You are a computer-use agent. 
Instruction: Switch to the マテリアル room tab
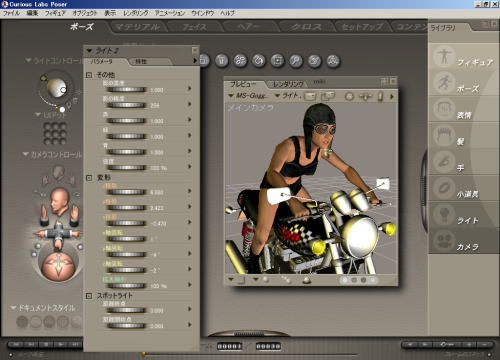[137, 27]
